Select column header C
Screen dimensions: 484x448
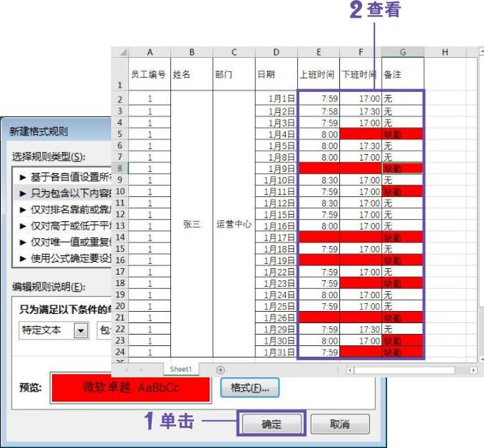(x=234, y=52)
